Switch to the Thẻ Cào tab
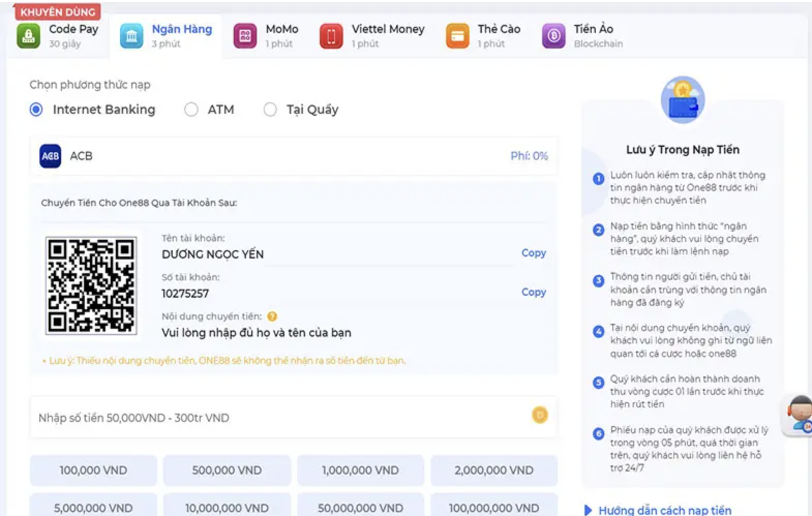The height and width of the screenshot is (516, 812). (483, 36)
